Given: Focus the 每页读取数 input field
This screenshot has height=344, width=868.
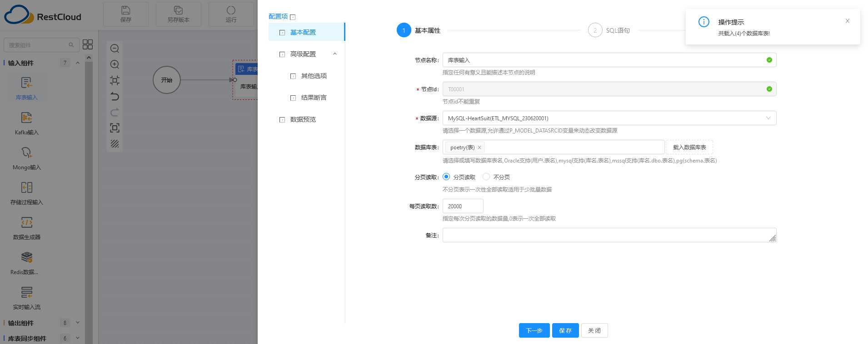Looking at the screenshot, I should coord(463,206).
